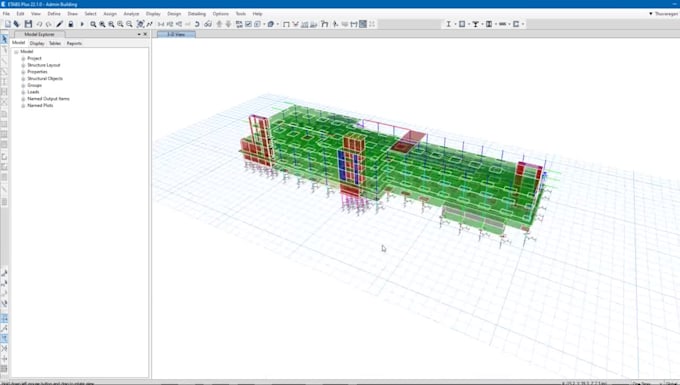Close the Model Explorer panel
Viewport: 680px width, 385px height.
point(145,34)
